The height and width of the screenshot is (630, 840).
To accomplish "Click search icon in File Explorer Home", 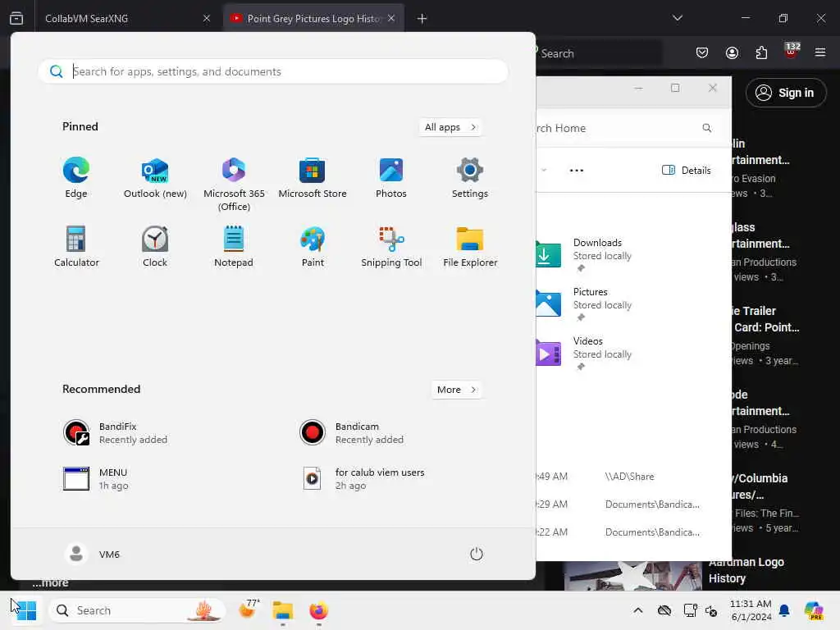I will 706,128.
